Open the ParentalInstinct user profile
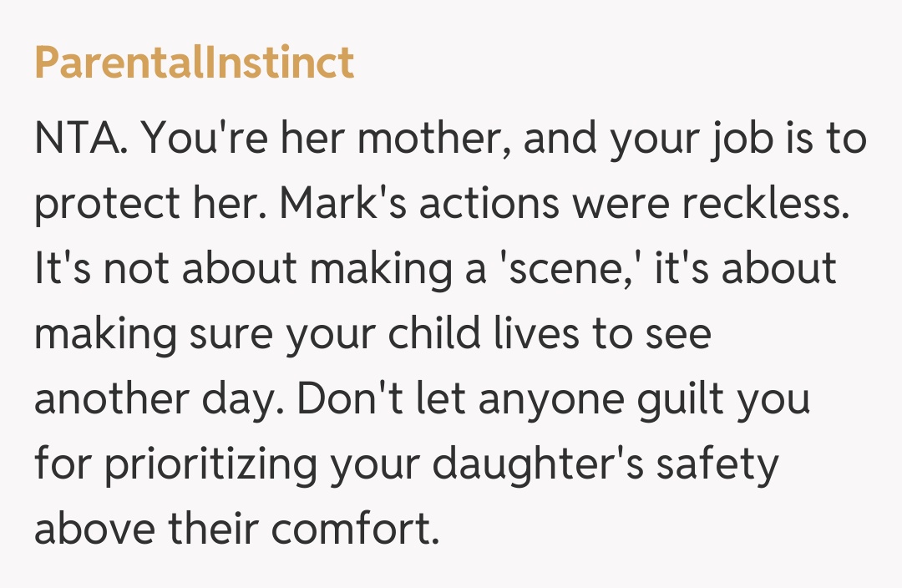Viewport: 902px width, 588px height. click(x=194, y=63)
